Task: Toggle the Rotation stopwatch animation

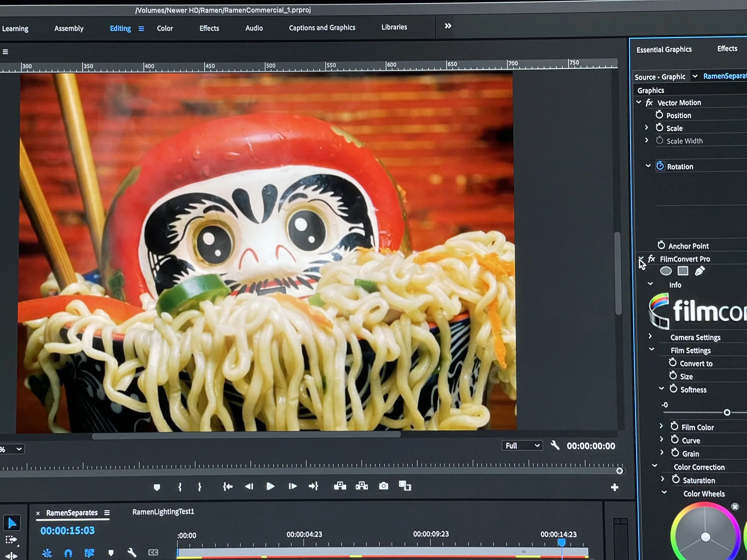Action: pos(660,166)
